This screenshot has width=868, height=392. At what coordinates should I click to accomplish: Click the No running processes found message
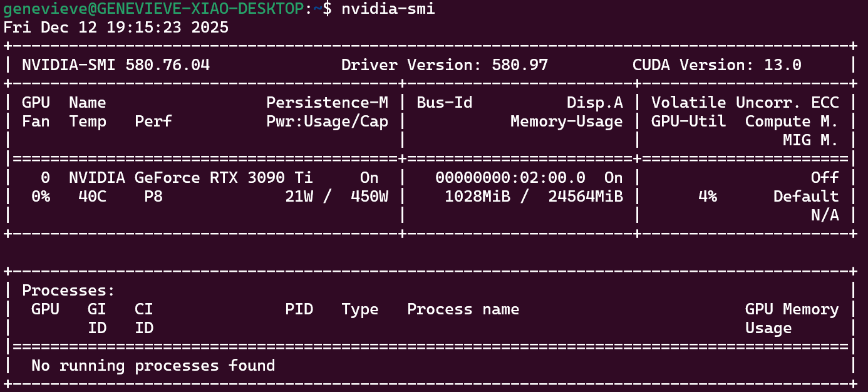point(153,366)
